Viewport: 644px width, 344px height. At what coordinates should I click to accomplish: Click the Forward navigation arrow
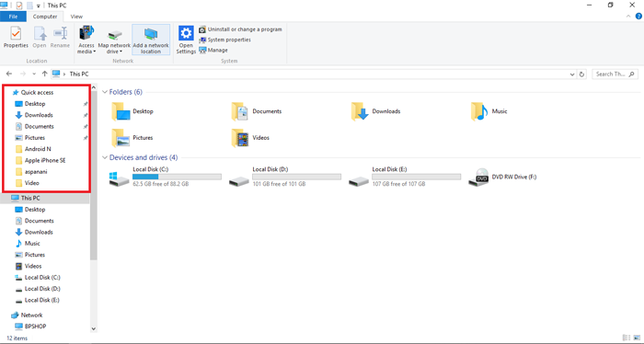23,74
